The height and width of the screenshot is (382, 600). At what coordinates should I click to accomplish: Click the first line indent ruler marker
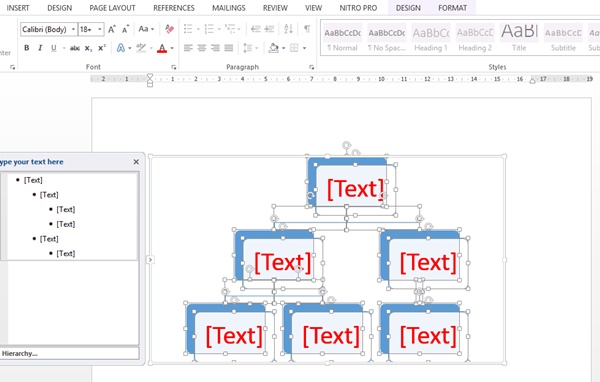pos(150,76)
